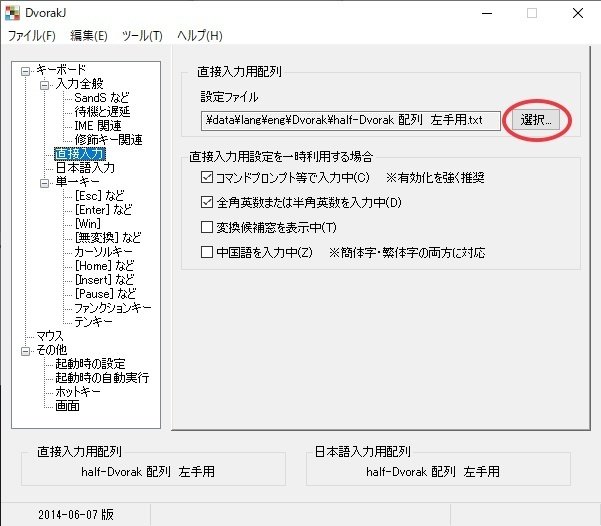Select [Insert] など in the tree

105,279
